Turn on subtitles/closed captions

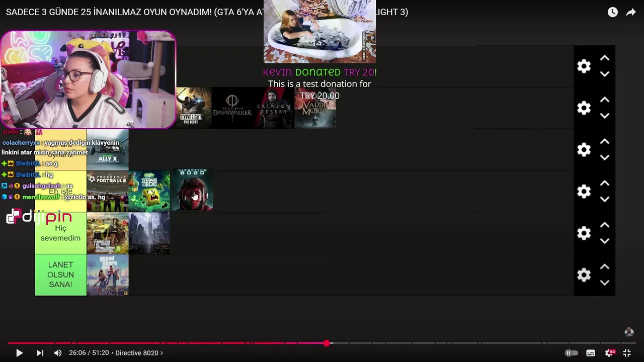pyautogui.click(x=591, y=353)
